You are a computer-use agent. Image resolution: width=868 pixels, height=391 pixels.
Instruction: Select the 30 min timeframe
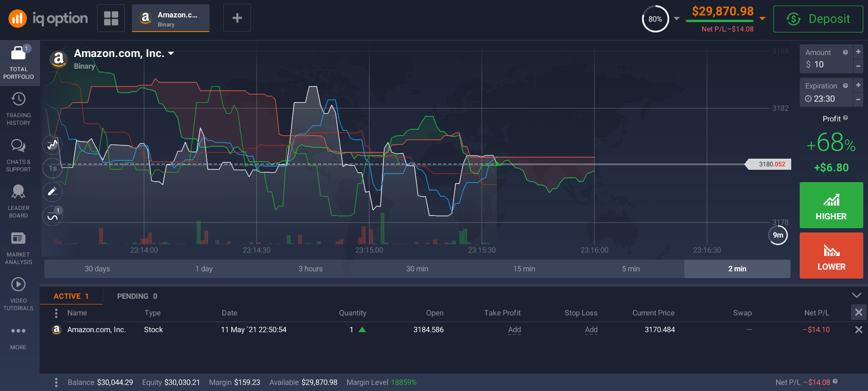coord(417,269)
